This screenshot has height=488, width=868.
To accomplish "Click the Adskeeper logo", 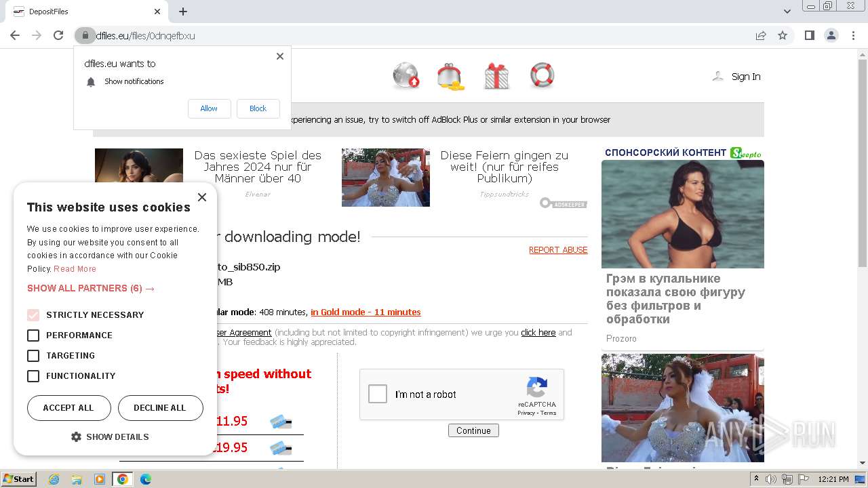I will point(564,203).
